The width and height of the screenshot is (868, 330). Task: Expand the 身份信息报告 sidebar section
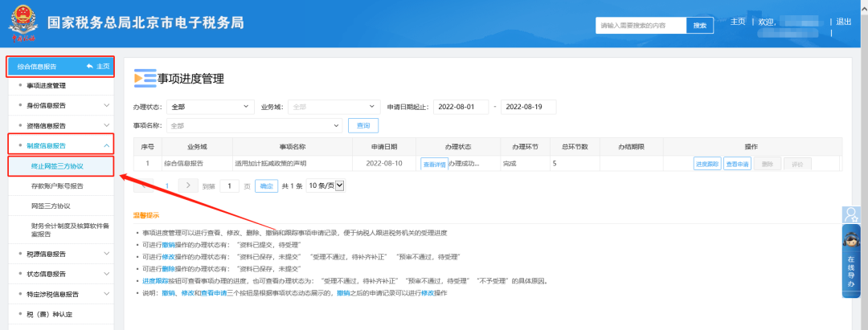coord(106,105)
